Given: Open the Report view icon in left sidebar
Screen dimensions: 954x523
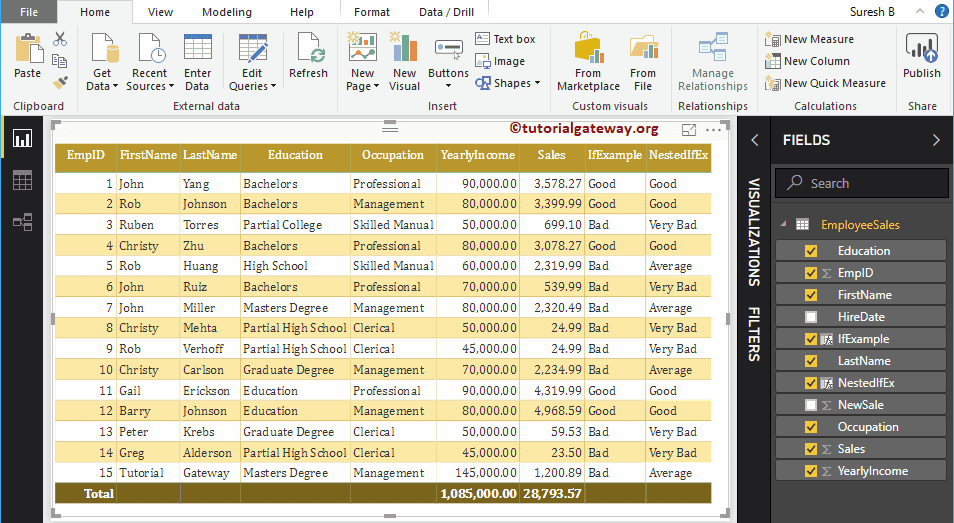Looking at the screenshot, I should (22, 139).
